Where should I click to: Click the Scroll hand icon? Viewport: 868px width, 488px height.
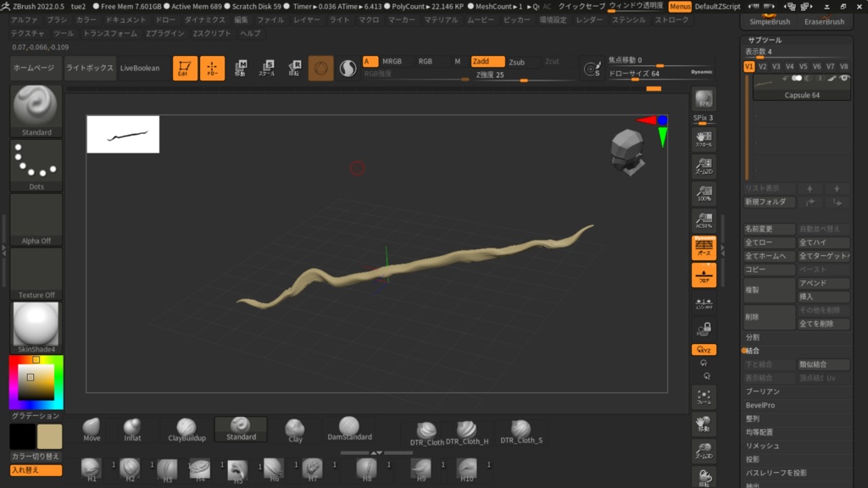pos(704,139)
